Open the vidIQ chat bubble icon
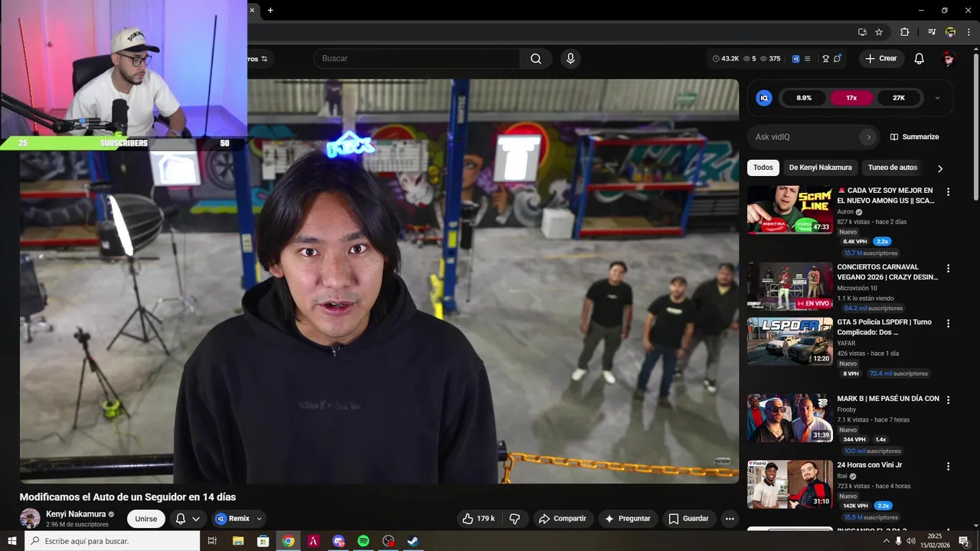The height and width of the screenshot is (551, 980). [x=838, y=59]
